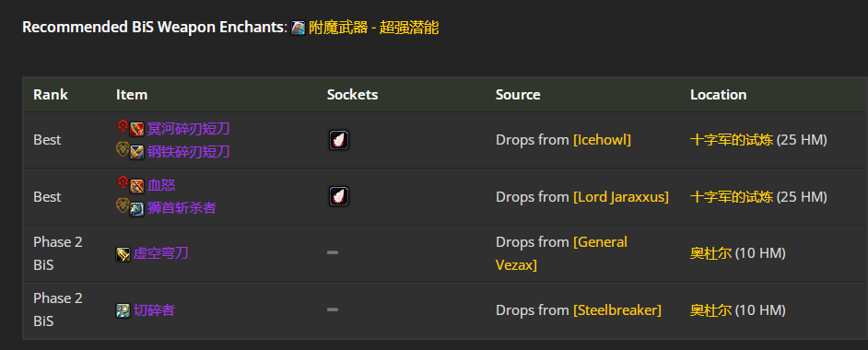Open the 奥杜尔 location link in General Vezax row
Image resolution: width=868 pixels, height=350 pixels.
710,253
